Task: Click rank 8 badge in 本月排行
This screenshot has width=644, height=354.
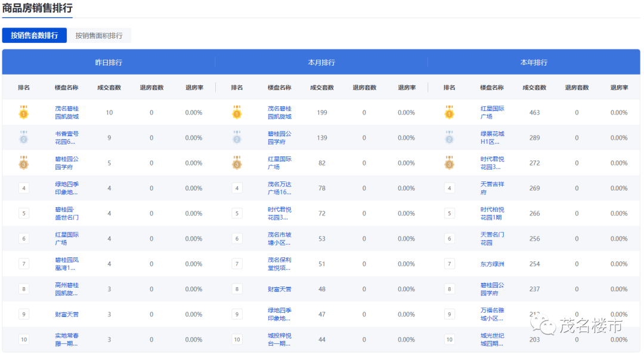Action: point(237,289)
